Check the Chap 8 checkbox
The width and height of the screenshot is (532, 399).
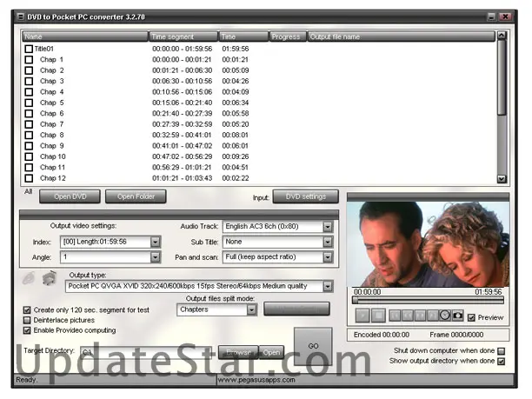(x=29, y=135)
